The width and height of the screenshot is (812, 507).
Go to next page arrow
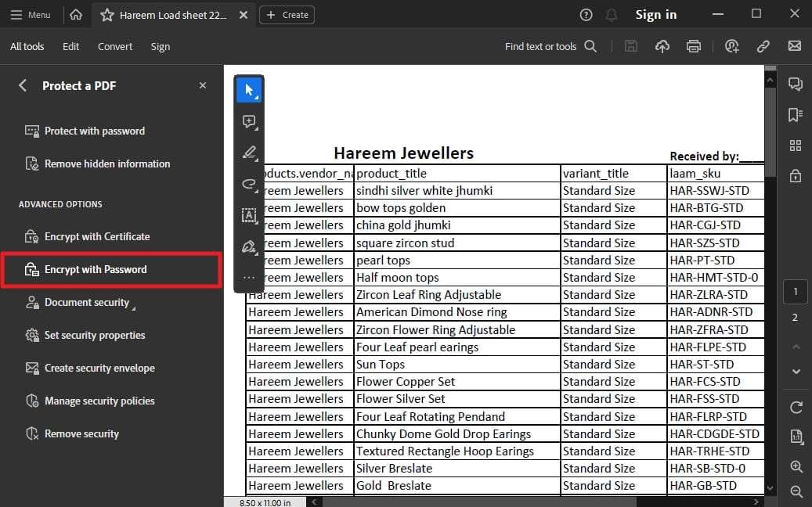796,371
